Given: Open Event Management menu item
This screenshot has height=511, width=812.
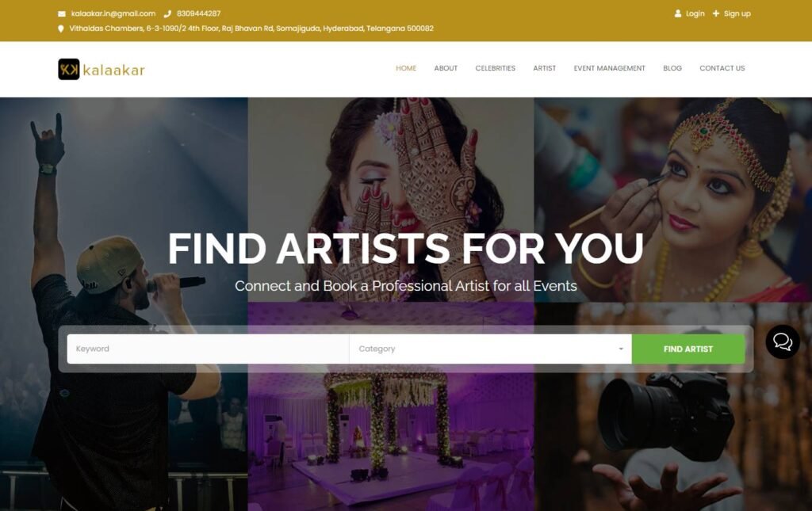Looking at the screenshot, I should pos(610,68).
